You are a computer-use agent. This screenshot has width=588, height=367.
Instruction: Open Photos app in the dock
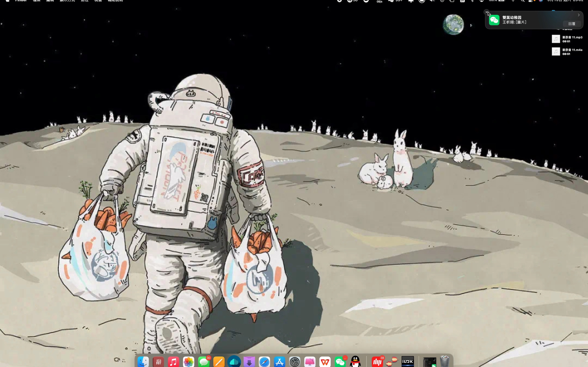coord(189,362)
